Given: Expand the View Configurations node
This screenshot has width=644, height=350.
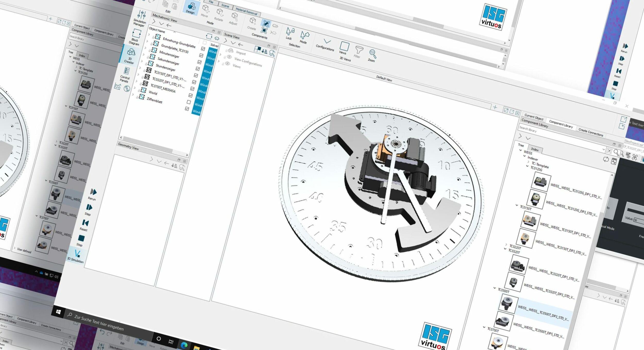Looking at the screenshot, I should pos(220,55).
